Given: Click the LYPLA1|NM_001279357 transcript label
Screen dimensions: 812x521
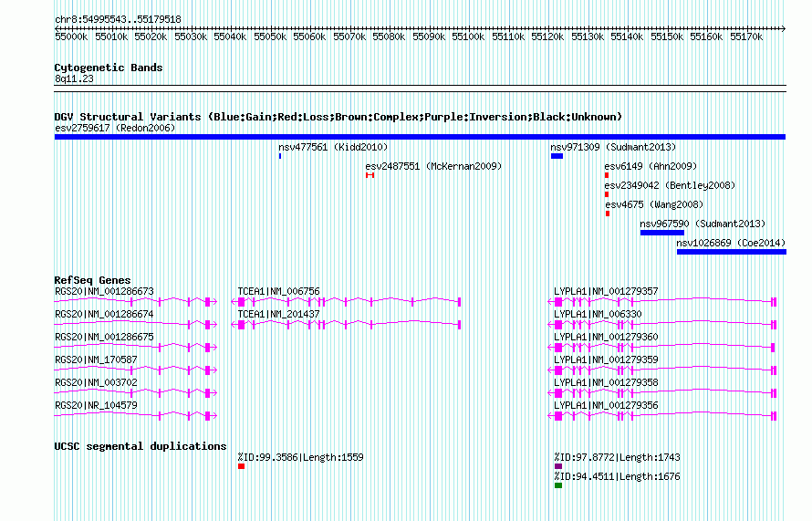Looking at the screenshot, I should [606, 292].
